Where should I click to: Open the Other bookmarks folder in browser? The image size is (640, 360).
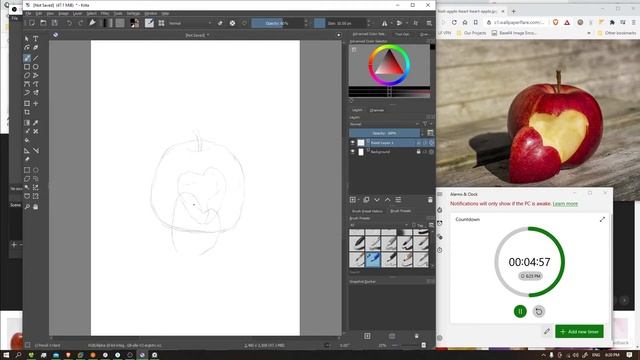tap(617, 33)
